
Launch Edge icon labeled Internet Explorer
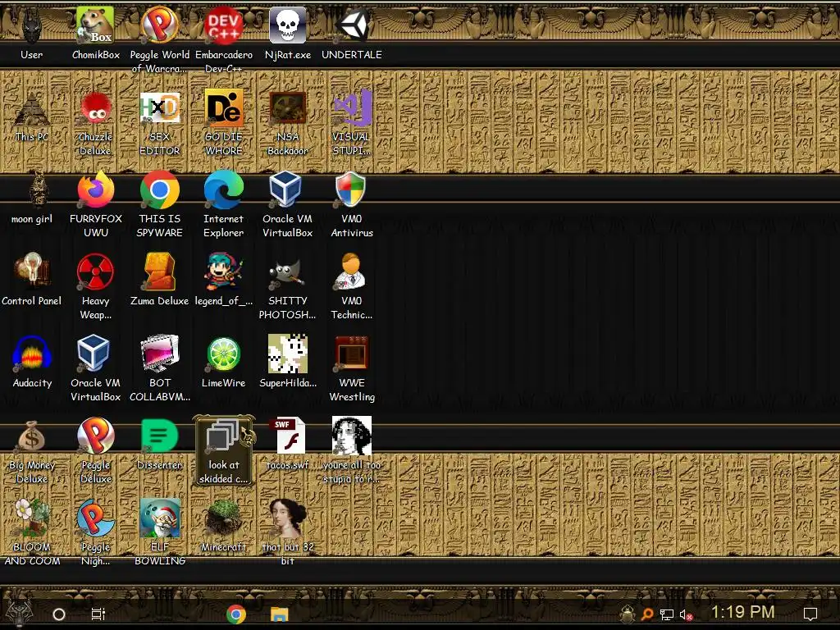[224, 204]
